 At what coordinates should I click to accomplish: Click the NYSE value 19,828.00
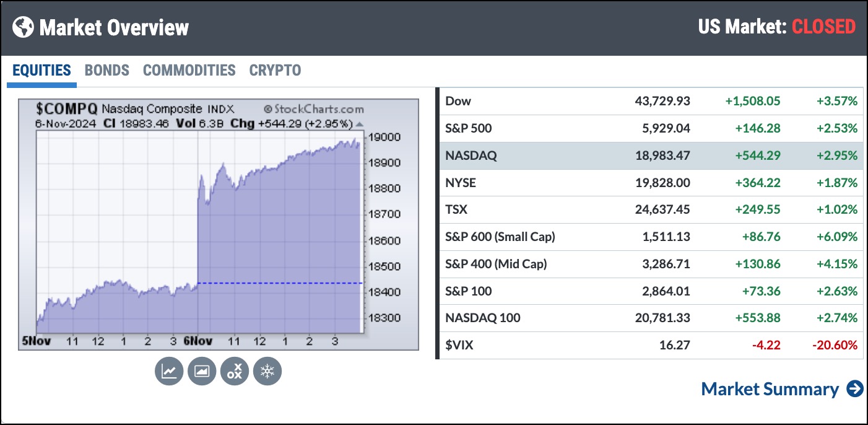click(x=662, y=183)
